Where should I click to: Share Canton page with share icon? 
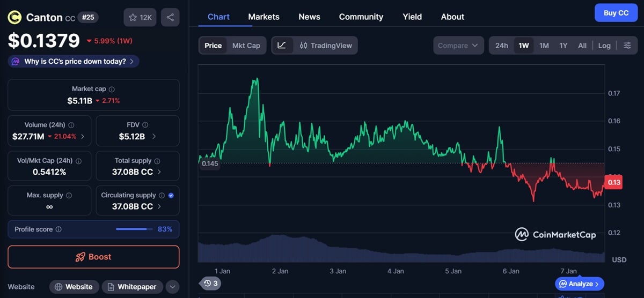[x=170, y=18]
